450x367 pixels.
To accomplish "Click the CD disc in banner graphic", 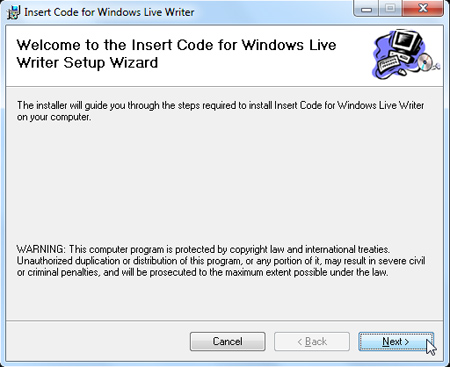I will click(x=426, y=62).
